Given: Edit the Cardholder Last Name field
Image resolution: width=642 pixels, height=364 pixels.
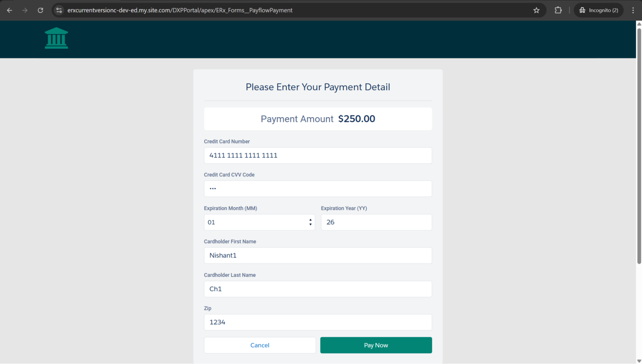Looking at the screenshot, I should coord(318,289).
